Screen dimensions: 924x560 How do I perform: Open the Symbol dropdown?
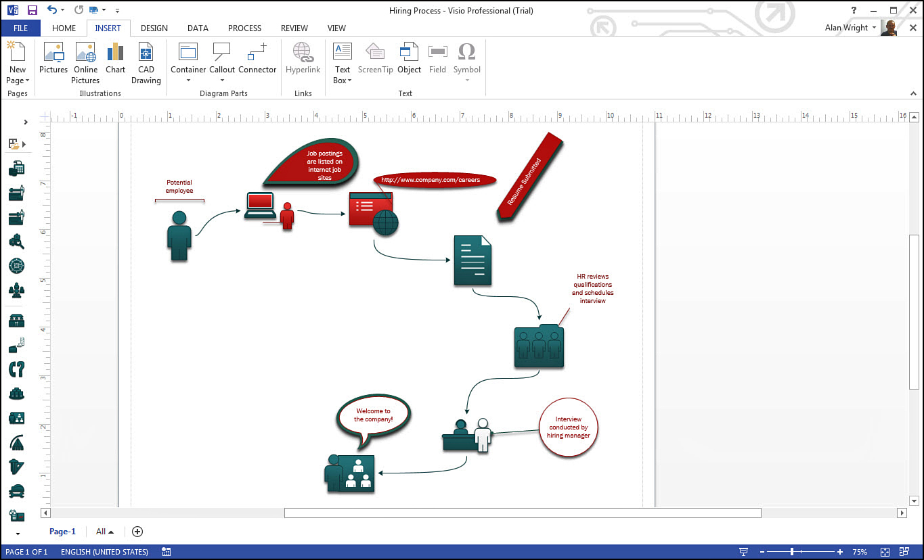pyautogui.click(x=467, y=80)
